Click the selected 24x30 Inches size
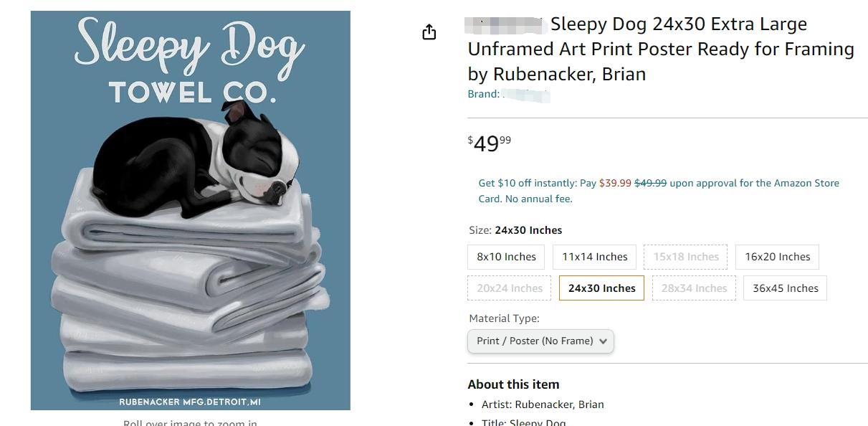The height and width of the screenshot is (426, 868). [x=601, y=288]
